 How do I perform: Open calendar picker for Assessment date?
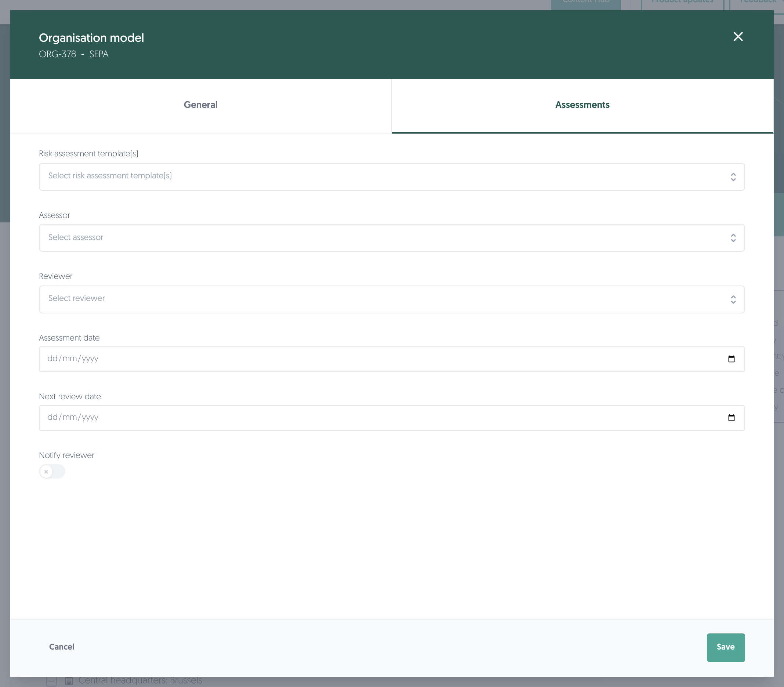[731, 359]
